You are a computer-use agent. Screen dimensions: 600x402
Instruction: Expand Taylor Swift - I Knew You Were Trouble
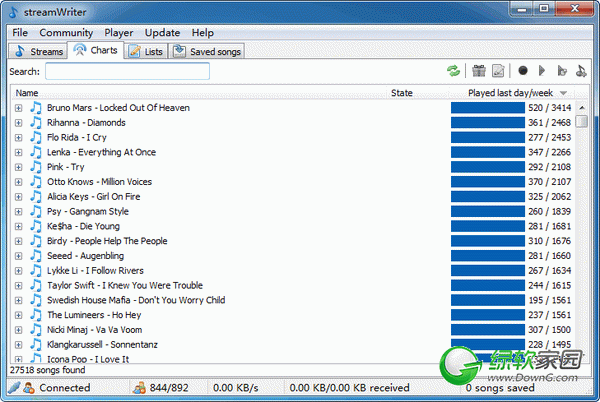(x=18, y=286)
